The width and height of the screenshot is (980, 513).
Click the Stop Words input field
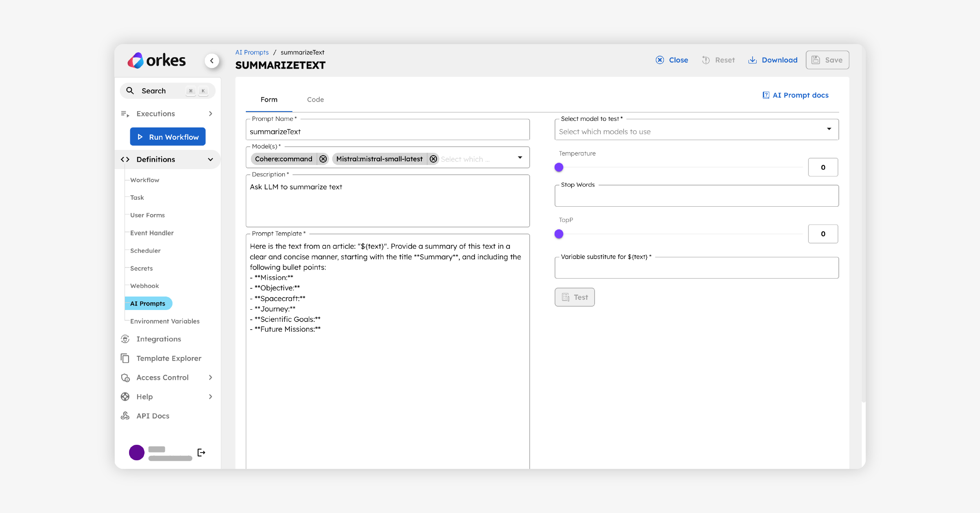click(x=696, y=196)
